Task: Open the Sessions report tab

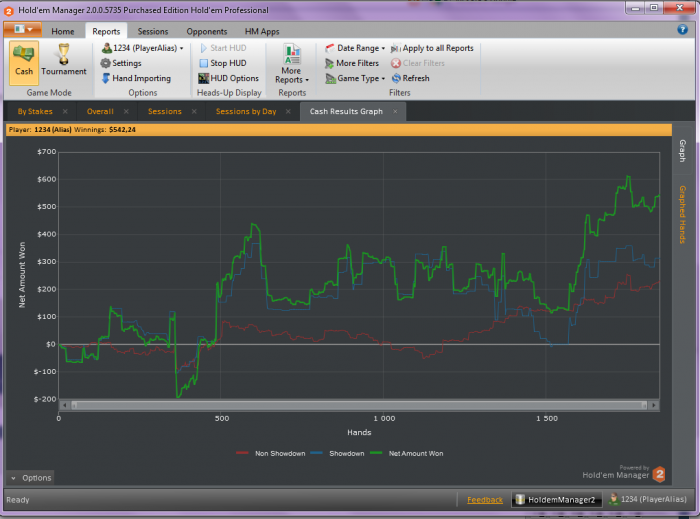Action: click(165, 112)
